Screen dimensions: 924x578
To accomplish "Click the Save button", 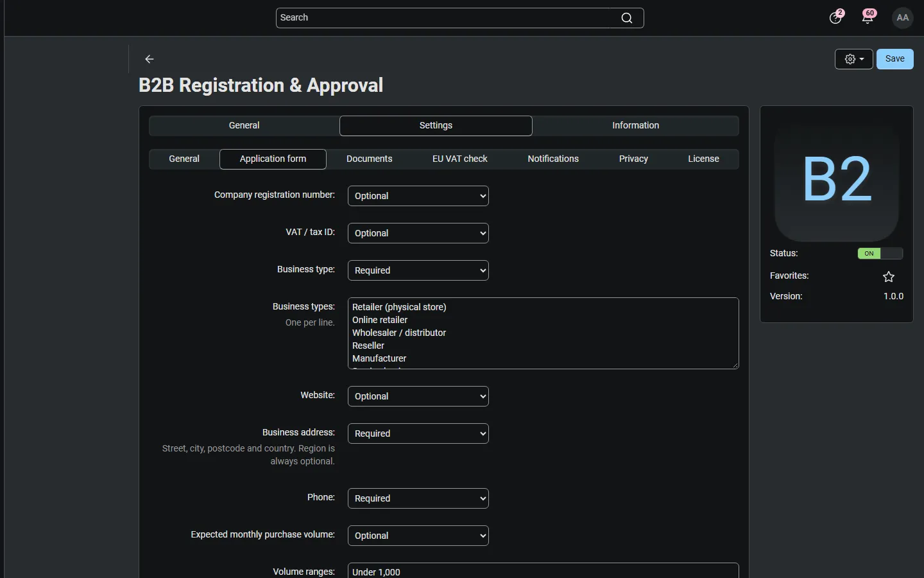I will [895, 59].
